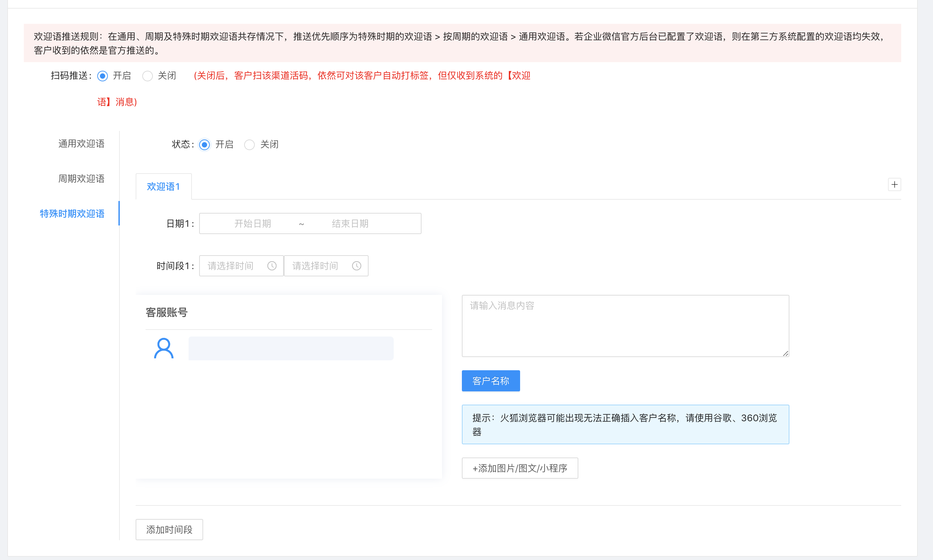Open second 请选择时间 time selector
The height and width of the screenshot is (560, 933).
(315, 266)
